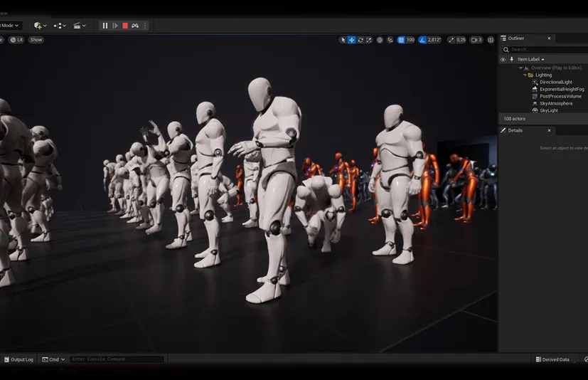Select DirectionalLight in Outliner
The width and height of the screenshot is (588, 380).
coord(556,83)
